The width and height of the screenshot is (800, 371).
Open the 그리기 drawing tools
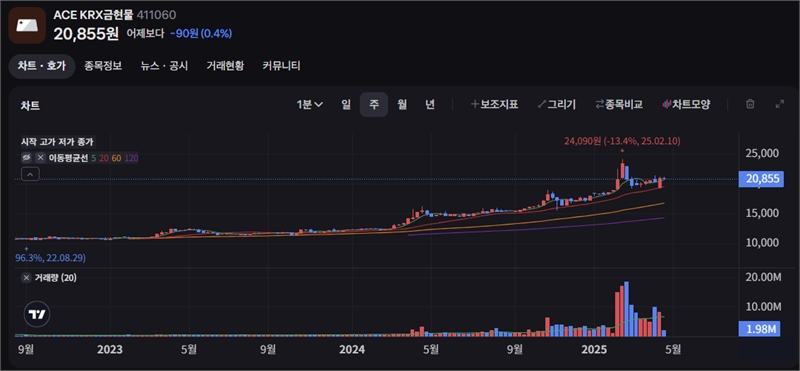coord(557,105)
